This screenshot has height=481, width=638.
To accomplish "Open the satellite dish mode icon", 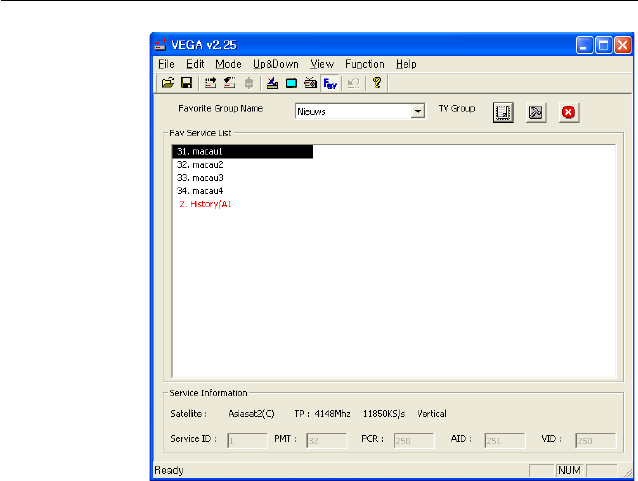I will (272, 83).
